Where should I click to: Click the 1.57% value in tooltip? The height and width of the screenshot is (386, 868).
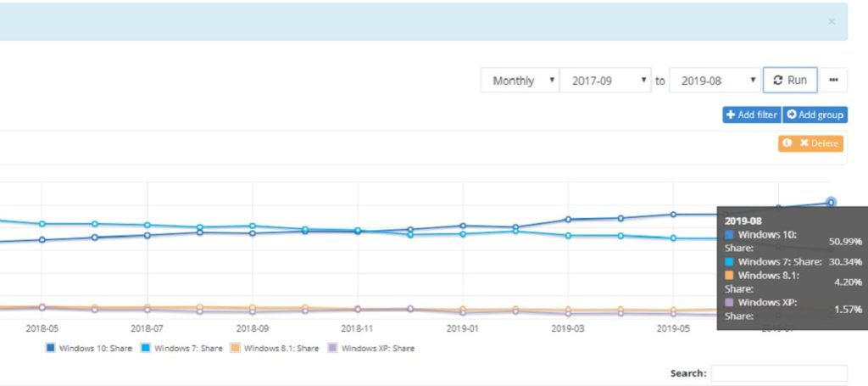coord(848,309)
